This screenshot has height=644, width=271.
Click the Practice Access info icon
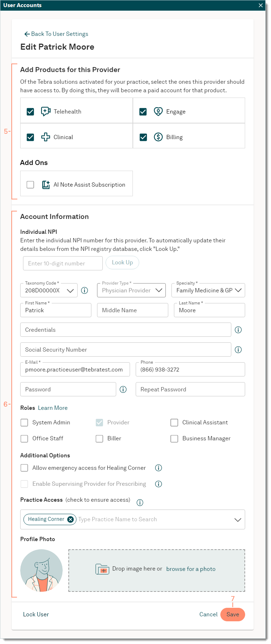pos(140,502)
